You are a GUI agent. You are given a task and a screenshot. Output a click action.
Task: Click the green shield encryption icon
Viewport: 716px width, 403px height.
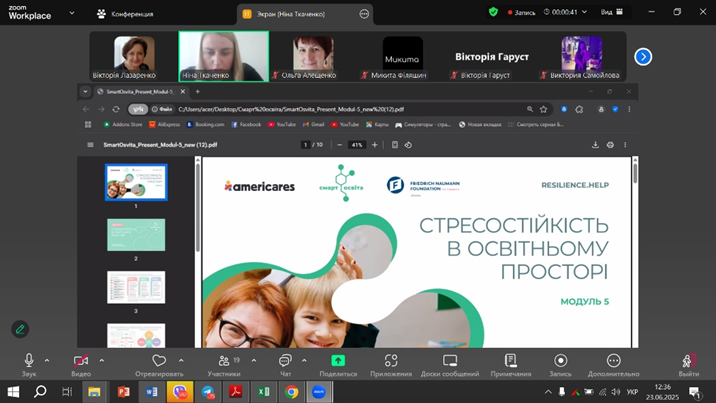click(x=493, y=12)
